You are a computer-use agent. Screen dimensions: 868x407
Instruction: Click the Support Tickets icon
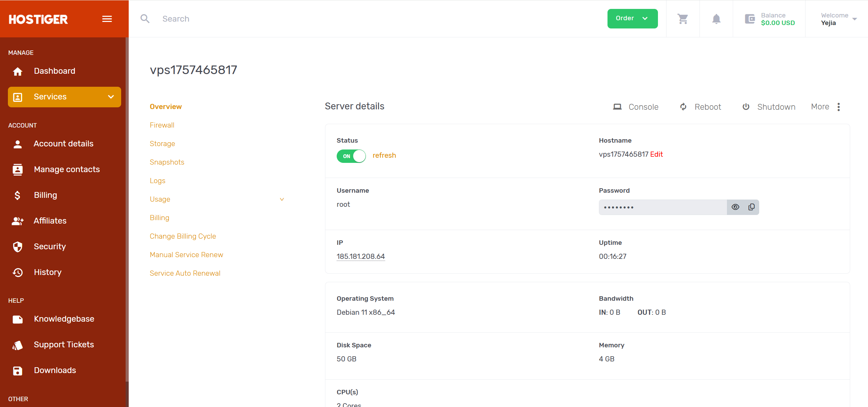pos(18,345)
